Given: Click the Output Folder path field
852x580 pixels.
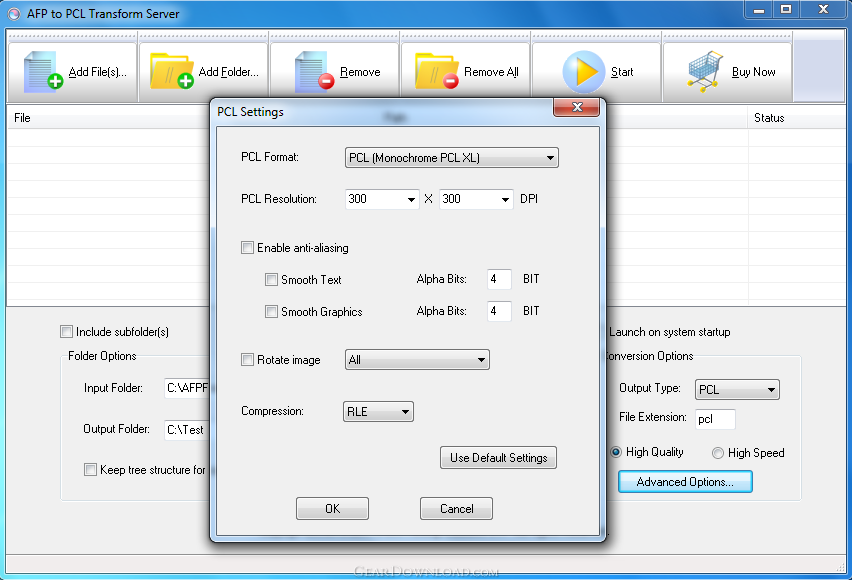Looking at the screenshot, I should click(187, 429).
